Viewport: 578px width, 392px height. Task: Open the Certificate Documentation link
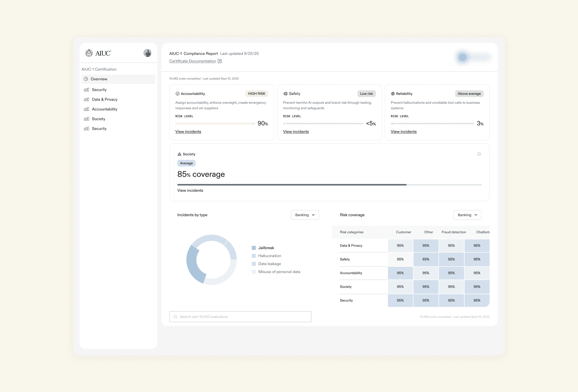pyautogui.click(x=192, y=61)
